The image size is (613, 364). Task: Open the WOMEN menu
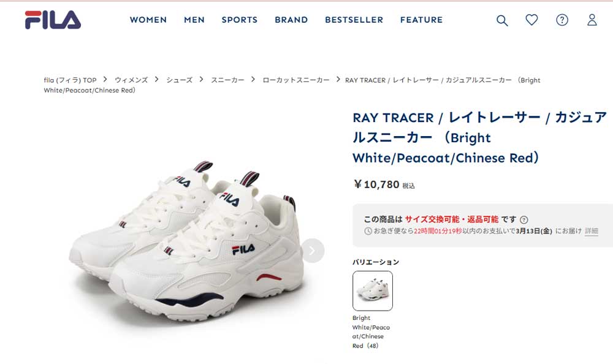148,20
